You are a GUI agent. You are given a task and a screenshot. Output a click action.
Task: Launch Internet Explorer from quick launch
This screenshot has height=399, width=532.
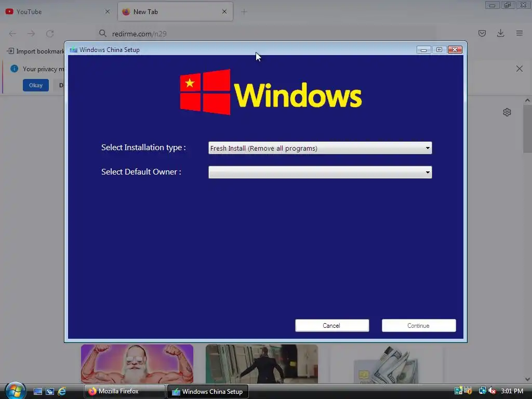[x=62, y=392]
